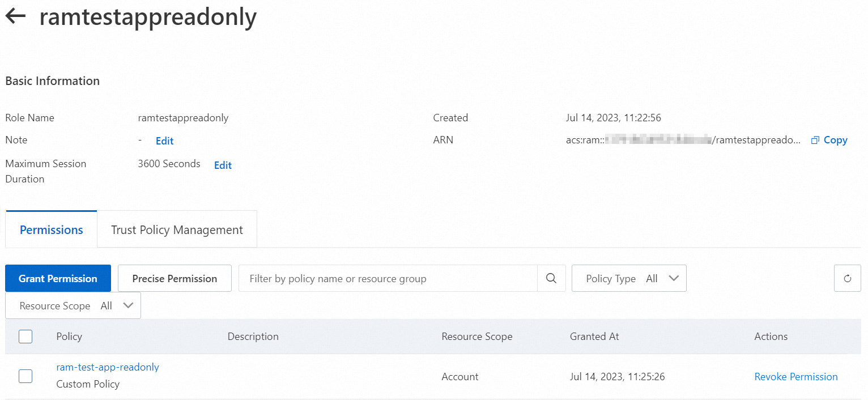Click the copy ARN icon
Screen dimensions: 868x400
click(x=815, y=140)
